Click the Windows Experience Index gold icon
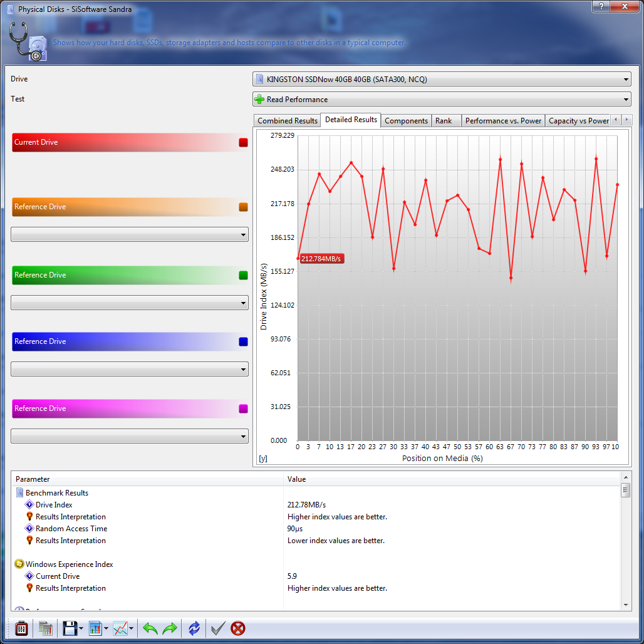This screenshot has width=644, height=644. (x=19, y=564)
